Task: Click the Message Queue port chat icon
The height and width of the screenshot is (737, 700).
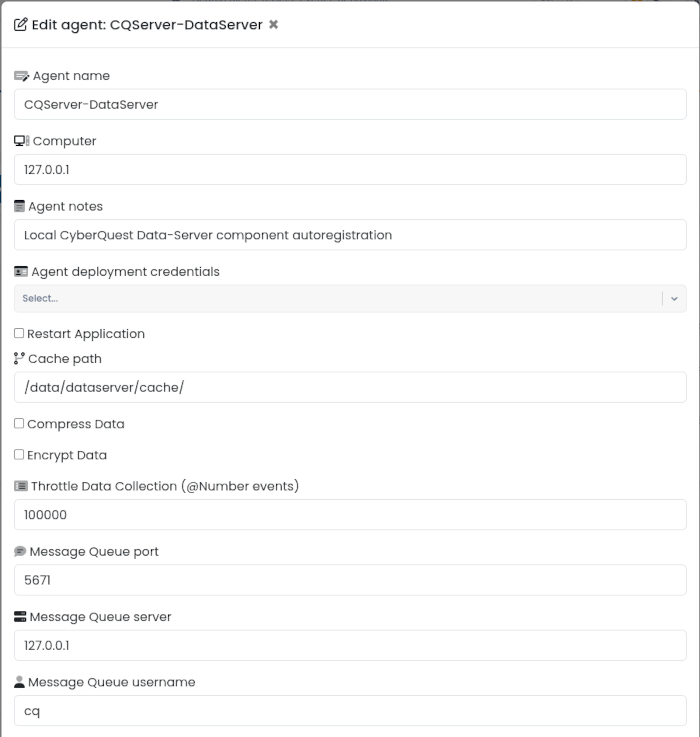Action: (20, 551)
